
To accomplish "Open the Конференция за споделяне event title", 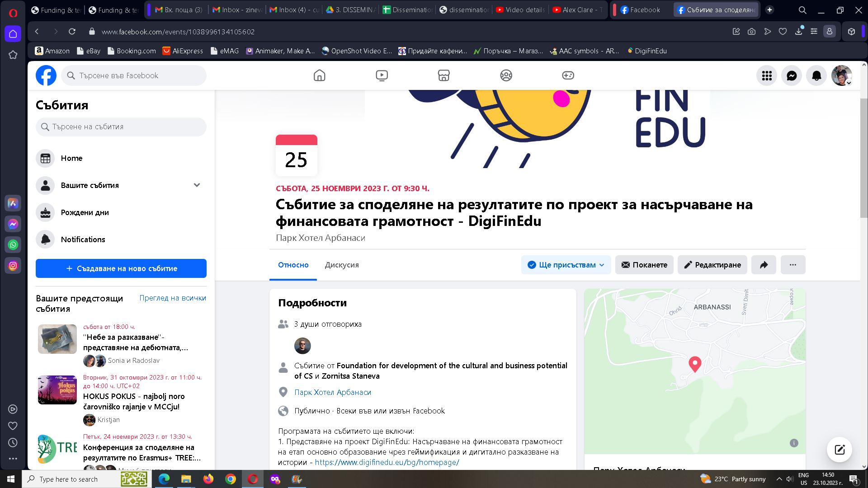I will click(x=142, y=452).
